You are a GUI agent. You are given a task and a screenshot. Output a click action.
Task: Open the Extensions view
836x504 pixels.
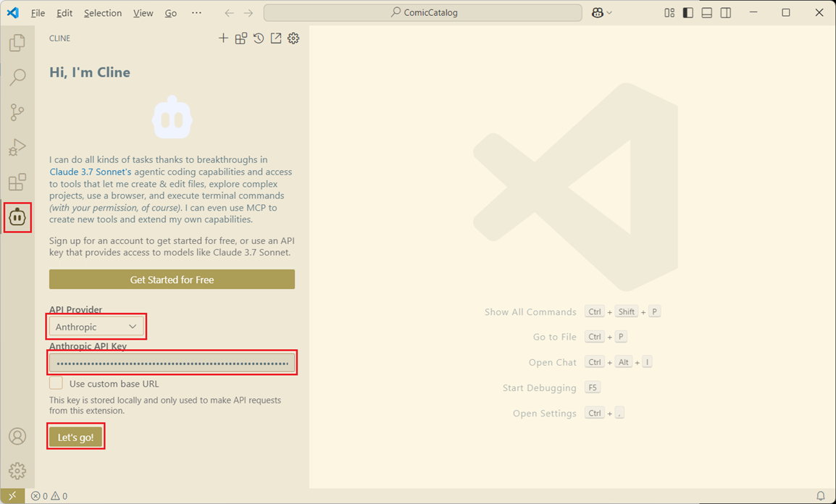click(x=17, y=182)
